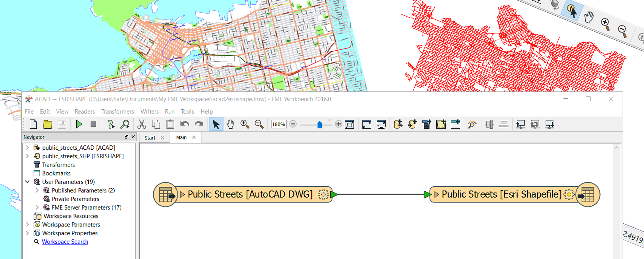Open properties gear on Public Streets AutoCAD DWG
The height and width of the screenshot is (259, 644).
click(323, 194)
